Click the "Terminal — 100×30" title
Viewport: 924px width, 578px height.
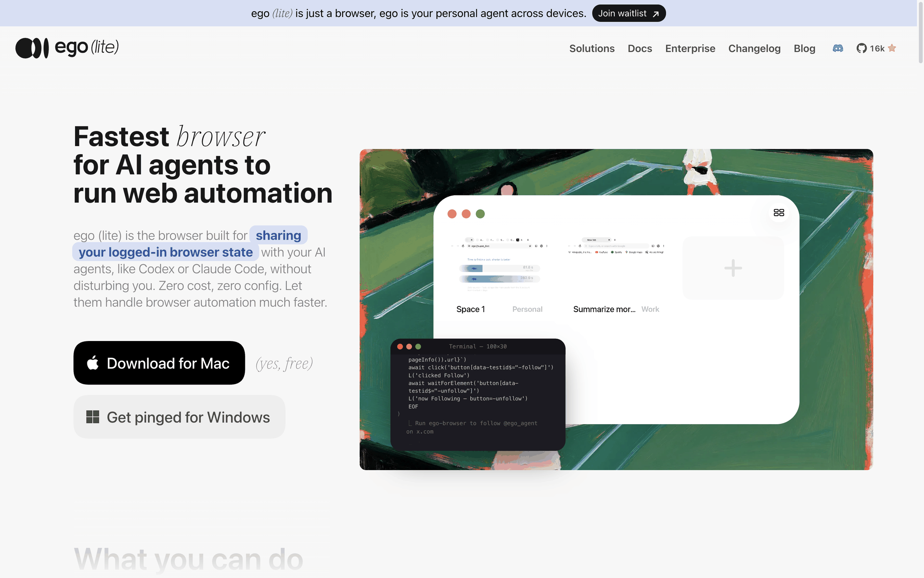[477, 346]
